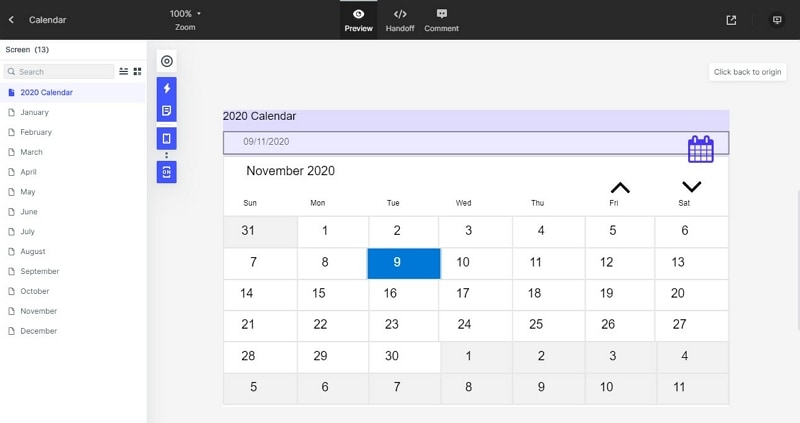Image resolution: width=800 pixels, height=423 pixels.
Task: Open the 100% zoom dropdown
Action: click(185, 14)
